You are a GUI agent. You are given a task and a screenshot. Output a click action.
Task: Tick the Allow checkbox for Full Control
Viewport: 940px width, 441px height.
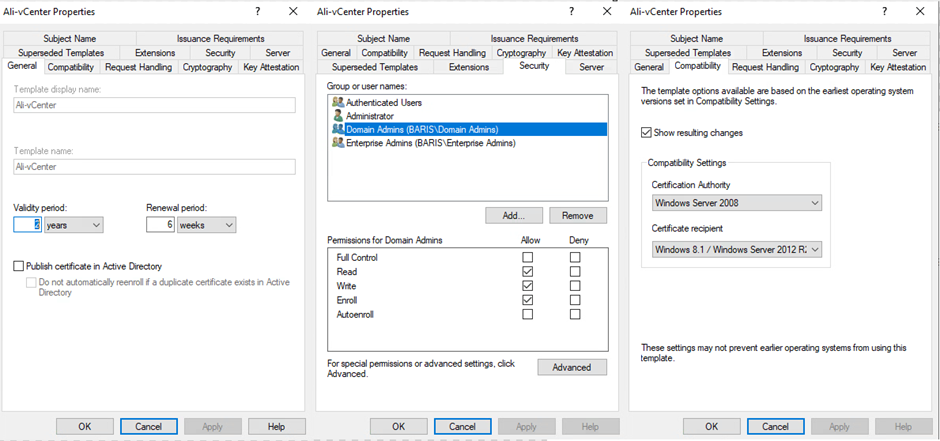[527, 257]
